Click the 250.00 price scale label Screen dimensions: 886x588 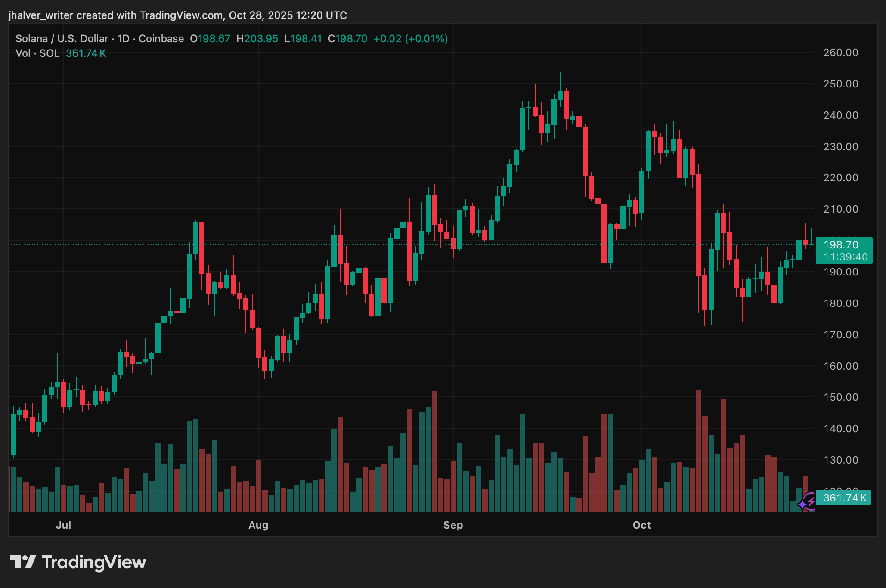tap(840, 84)
